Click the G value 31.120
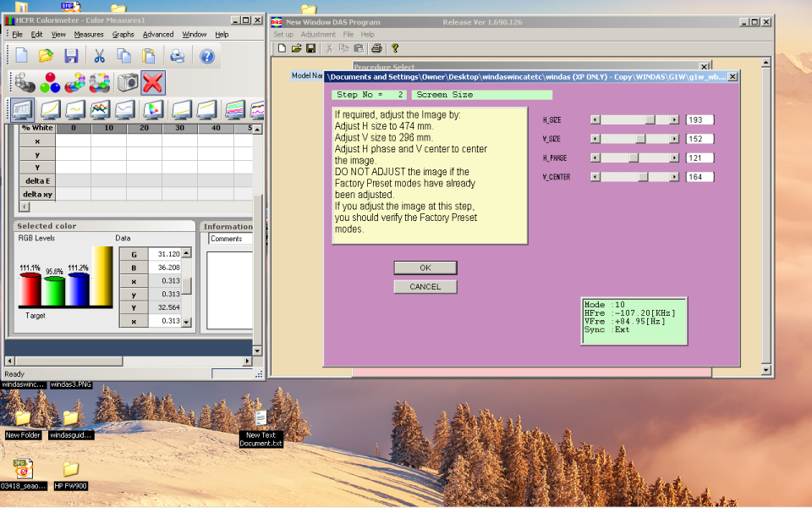 tap(165, 254)
